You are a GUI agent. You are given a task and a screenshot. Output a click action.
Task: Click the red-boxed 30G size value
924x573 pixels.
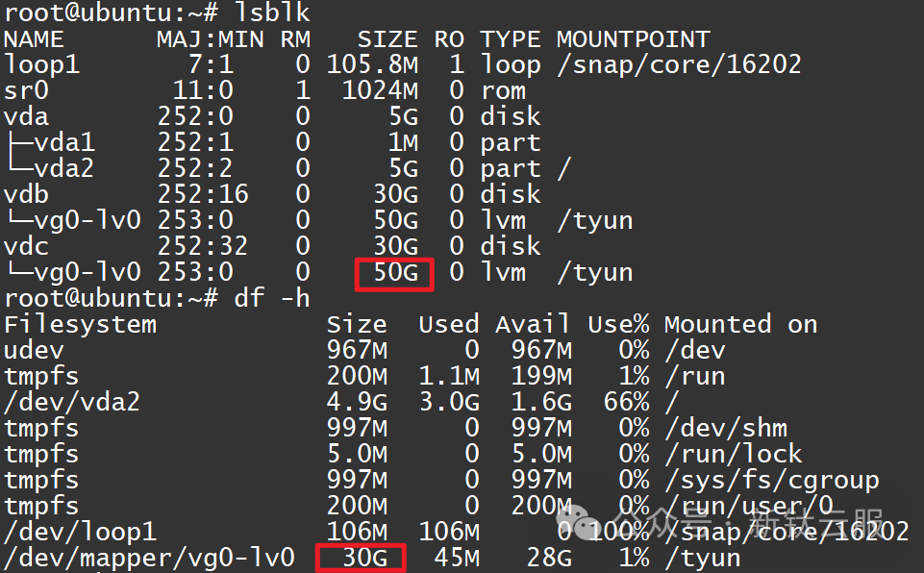pyautogui.click(x=361, y=559)
